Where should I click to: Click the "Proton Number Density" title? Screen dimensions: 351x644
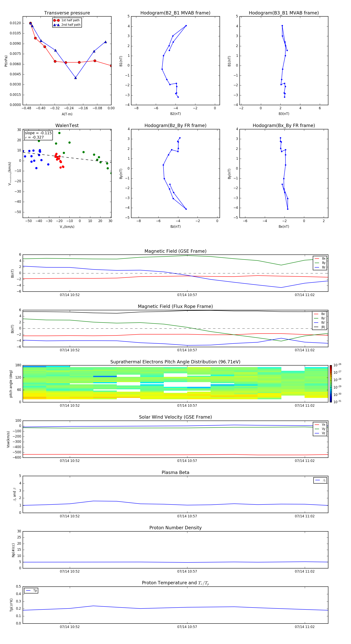175,528
